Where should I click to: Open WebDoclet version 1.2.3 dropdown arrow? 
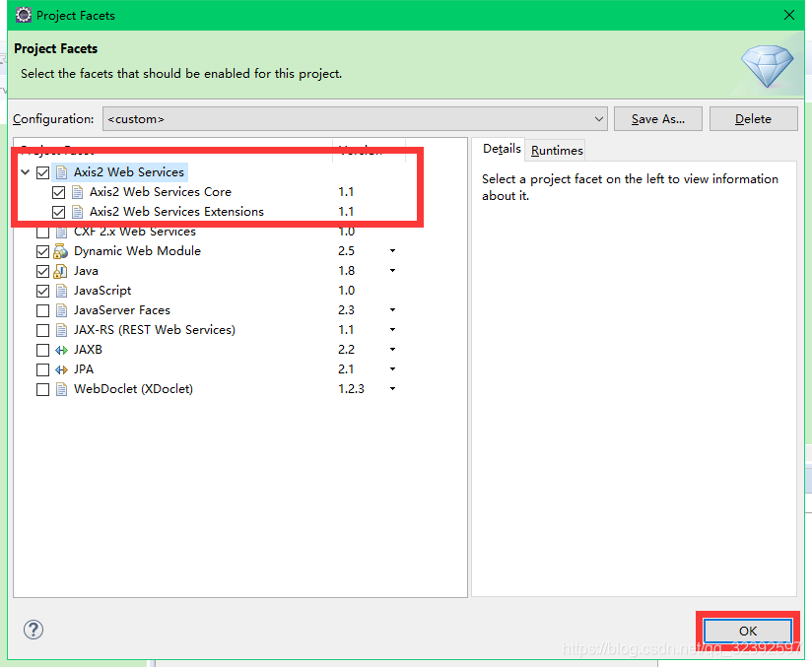coord(392,389)
